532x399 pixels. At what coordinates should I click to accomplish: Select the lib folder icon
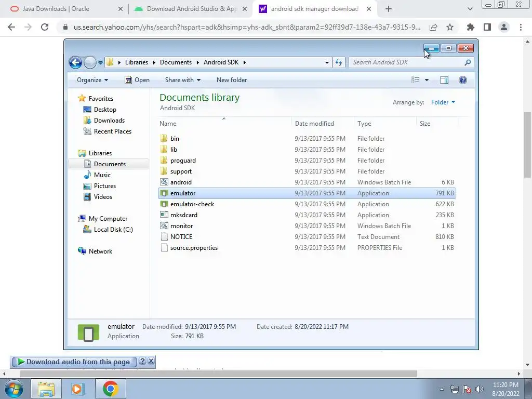point(164,149)
